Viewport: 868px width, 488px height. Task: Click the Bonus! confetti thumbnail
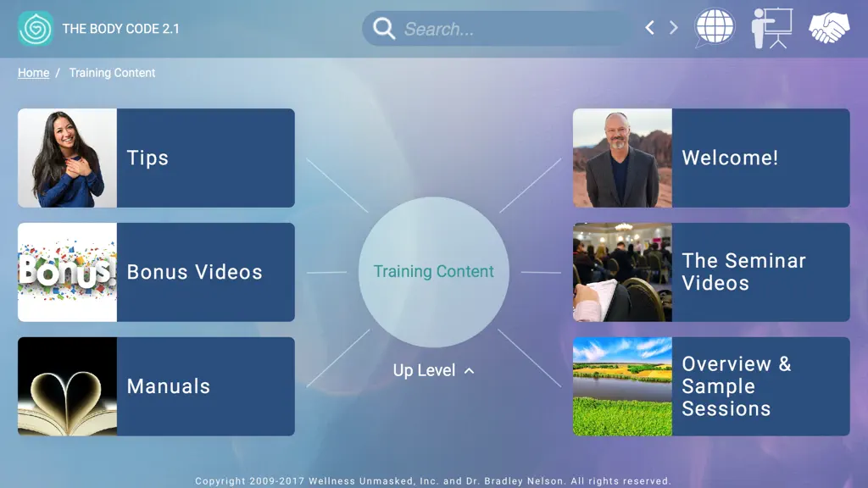coord(68,272)
